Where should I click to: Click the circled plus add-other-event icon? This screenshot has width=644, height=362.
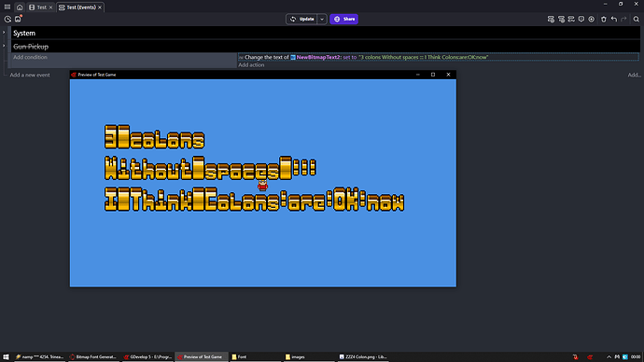click(x=592, y=20)
